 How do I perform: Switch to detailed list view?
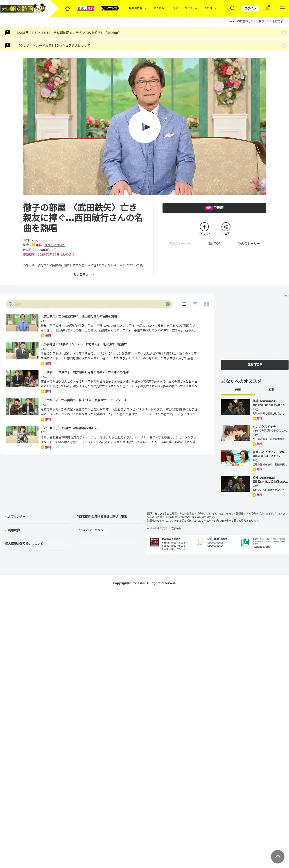[184, 304]
